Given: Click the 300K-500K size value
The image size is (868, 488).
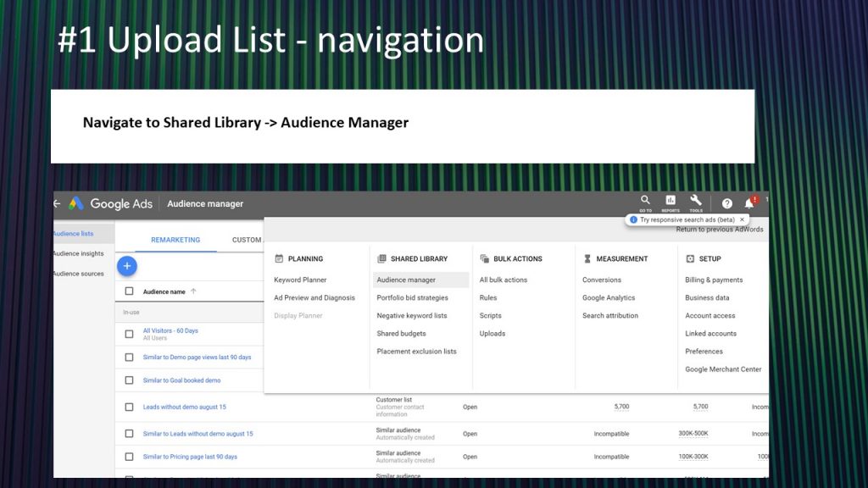Looking at the screenshot, I should tap(693, 434).
